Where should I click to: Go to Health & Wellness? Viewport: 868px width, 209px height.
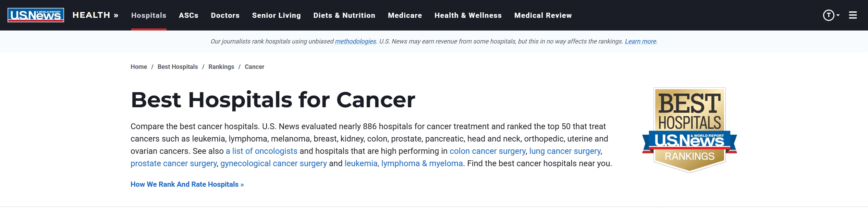tap(468, 15)
